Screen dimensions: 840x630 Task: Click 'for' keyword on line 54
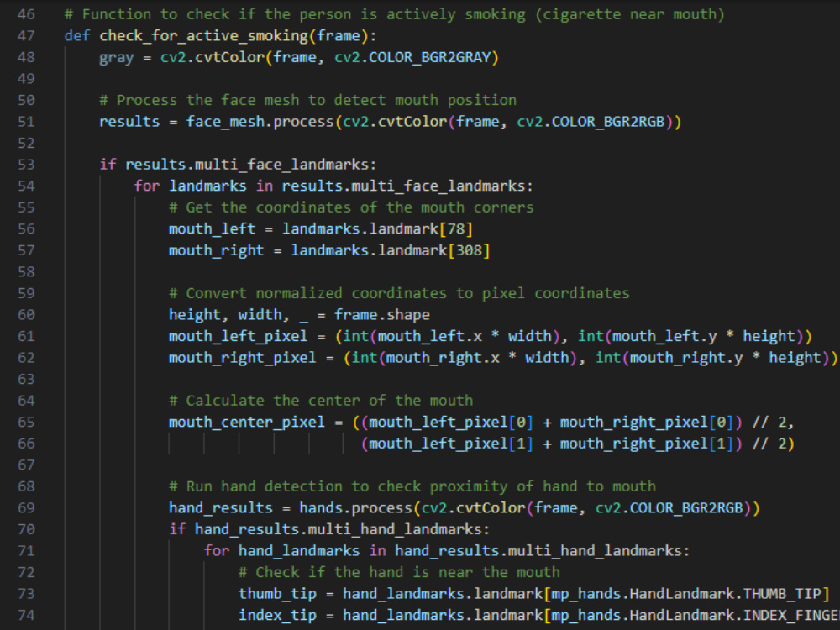[x=147, y=186]
